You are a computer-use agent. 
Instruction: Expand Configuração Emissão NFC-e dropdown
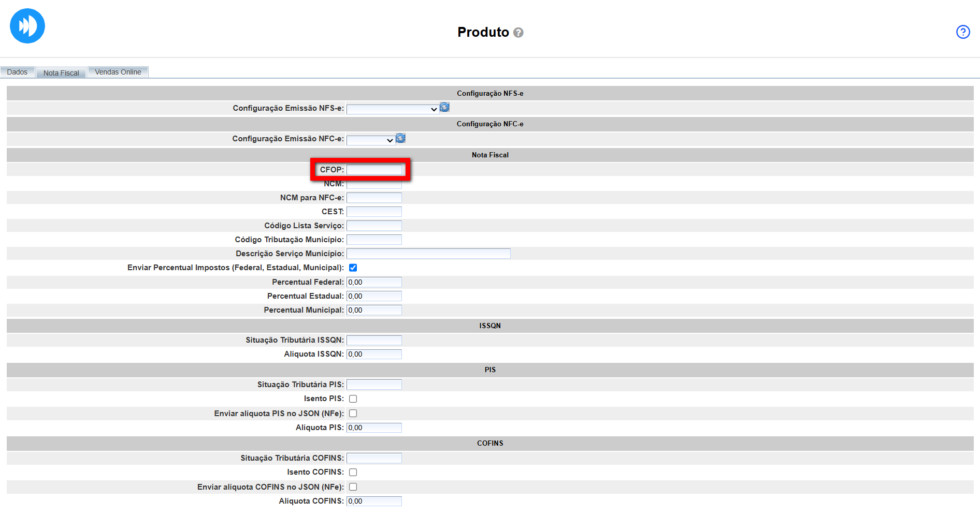[370, 140]
